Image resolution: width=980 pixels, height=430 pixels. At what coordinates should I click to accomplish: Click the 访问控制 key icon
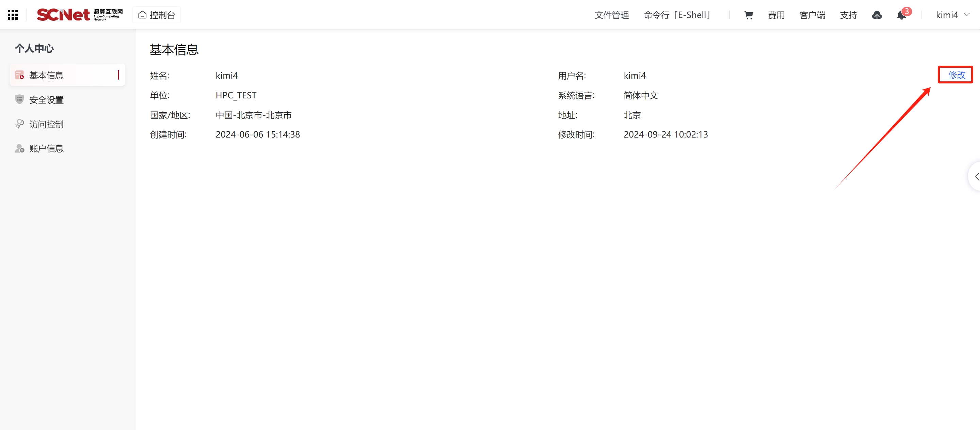pos(19,124)
